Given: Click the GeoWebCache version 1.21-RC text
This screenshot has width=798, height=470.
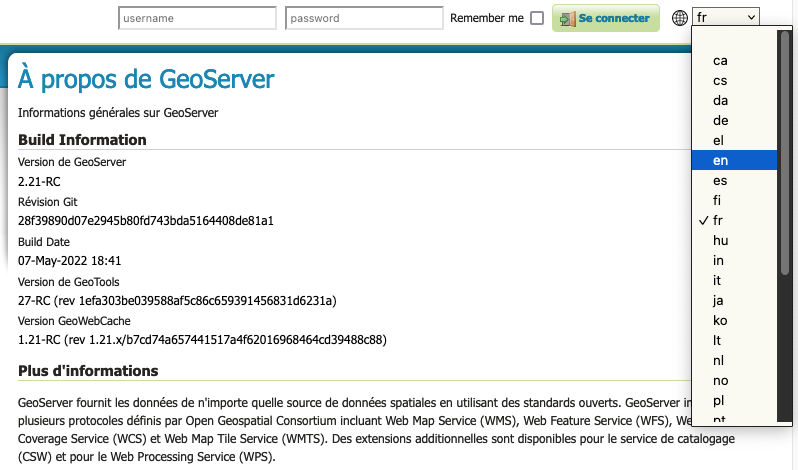Looking at the screenshot, I should [202, 340].
